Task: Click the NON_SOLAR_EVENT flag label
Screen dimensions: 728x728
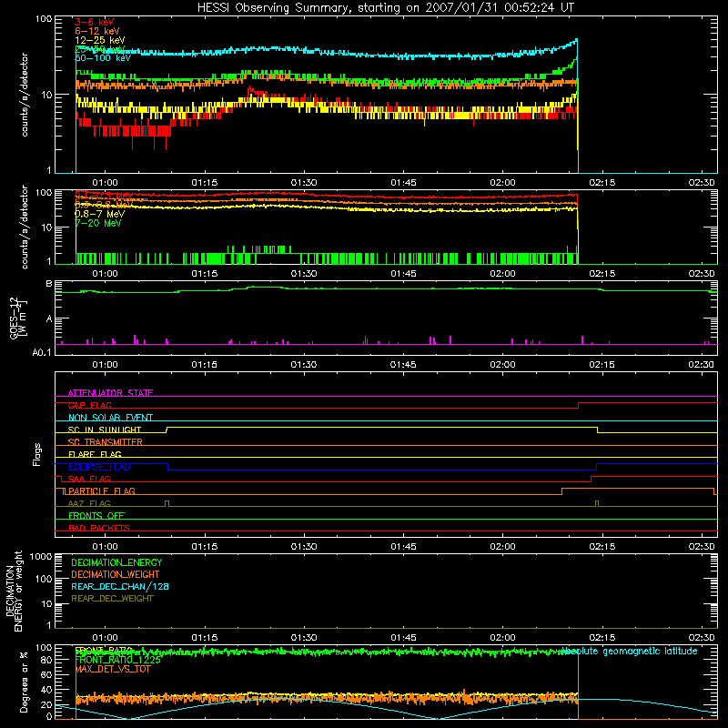Action: tap(110, 418)
